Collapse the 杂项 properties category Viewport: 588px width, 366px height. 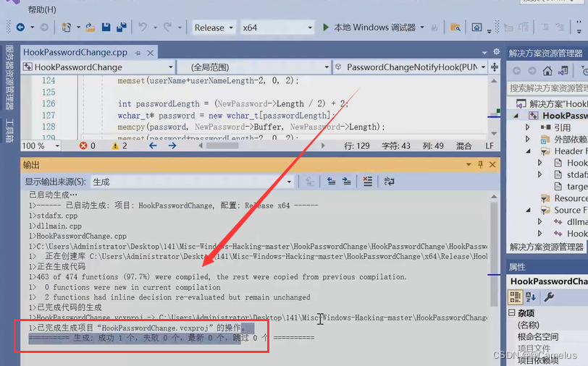tap(512, 312)
